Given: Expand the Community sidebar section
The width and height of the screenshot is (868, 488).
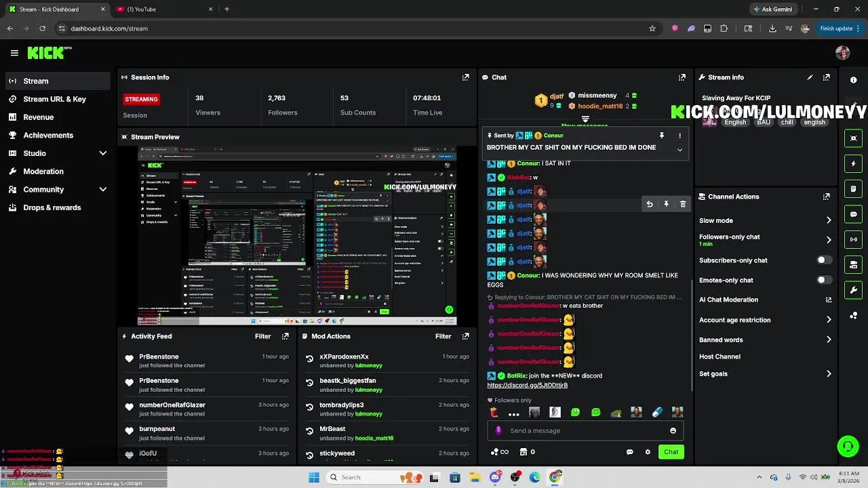Looking at the screenshot, I should (103, 190).
